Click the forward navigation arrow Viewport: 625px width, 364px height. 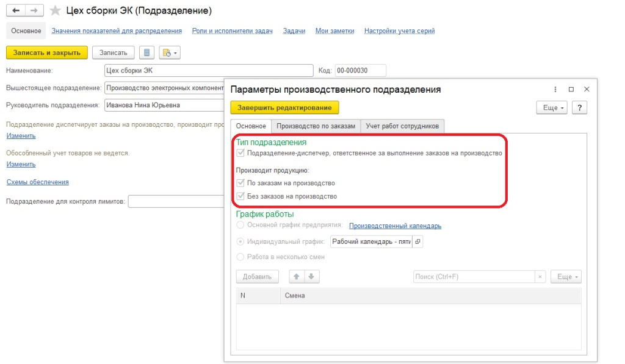(x=35, y=11)
